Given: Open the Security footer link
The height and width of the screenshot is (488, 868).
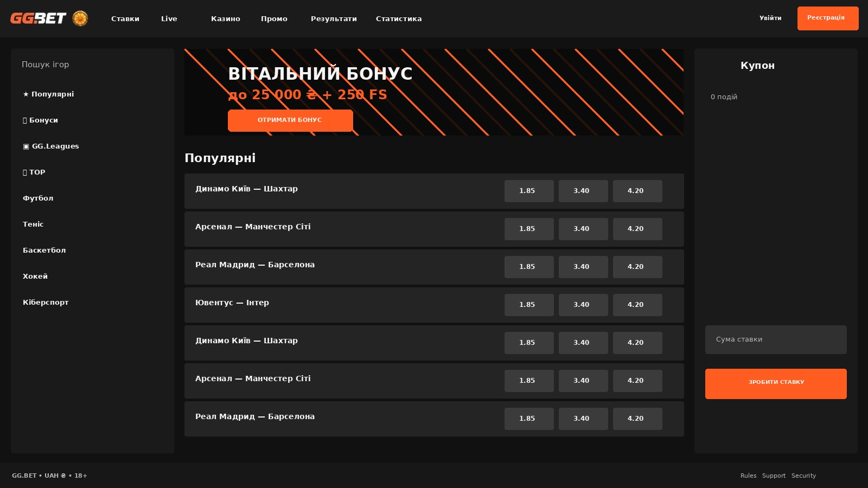Looking at the screenshot, I should point(803,476).
